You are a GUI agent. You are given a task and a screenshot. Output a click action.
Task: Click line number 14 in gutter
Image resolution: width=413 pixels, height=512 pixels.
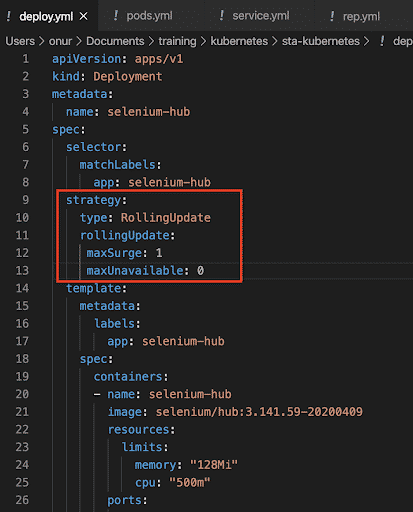[22, 288]
